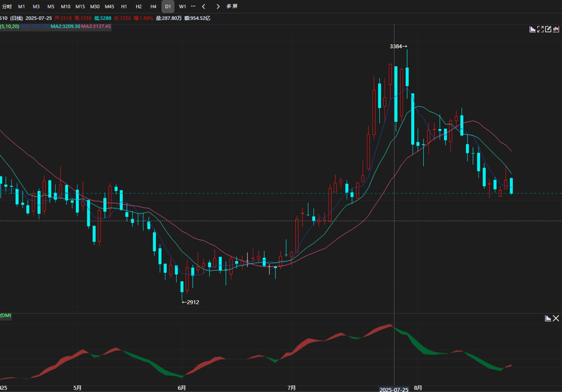Viewport: 562px width, 392px height.
Task: Show more timeframes via ellipsis menu
Action: 193,7
